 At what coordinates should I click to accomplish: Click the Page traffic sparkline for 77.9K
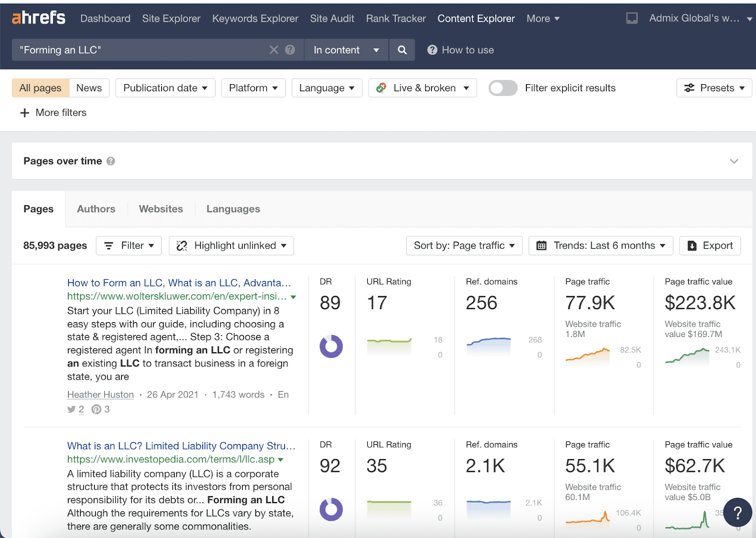click(588, 356)
